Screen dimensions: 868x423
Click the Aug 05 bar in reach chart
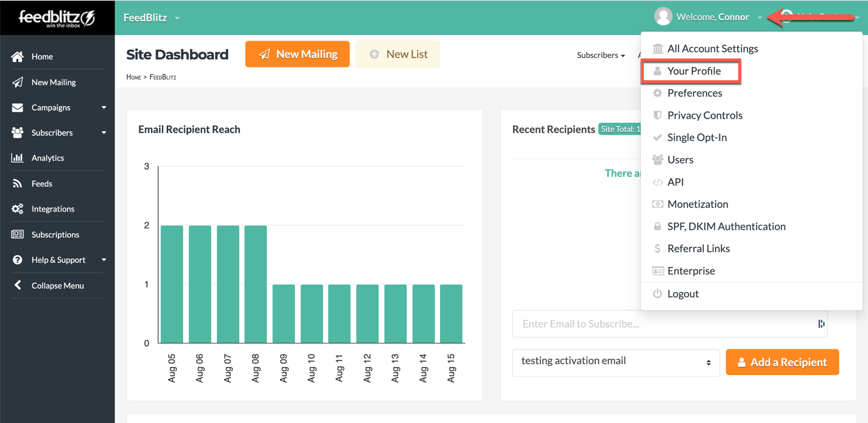(x=172, y=284)
